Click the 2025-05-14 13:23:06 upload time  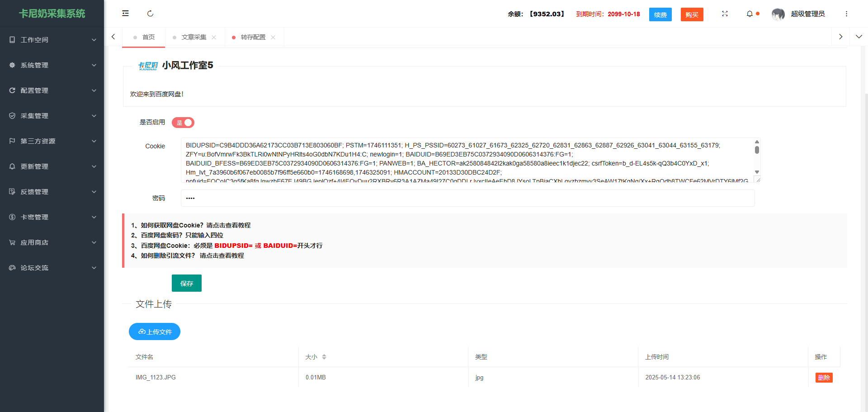[673, 377]
